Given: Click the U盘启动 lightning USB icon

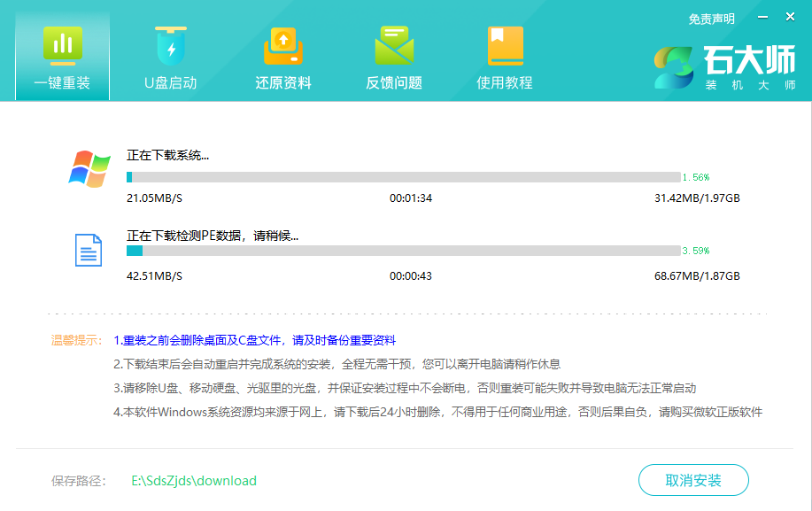Looking at the screenshot, I should point(171,42).
